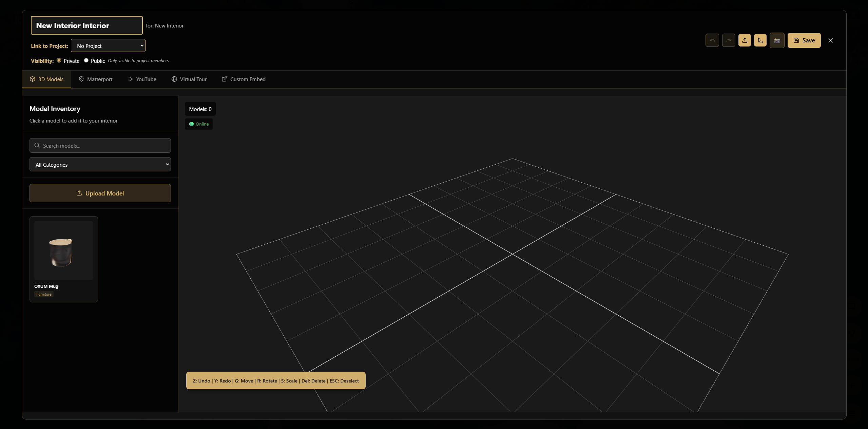Viewport: 868px width, 429px height.
Task: Click the magnifier icon in search box
Action: click(x=37, y=145)
